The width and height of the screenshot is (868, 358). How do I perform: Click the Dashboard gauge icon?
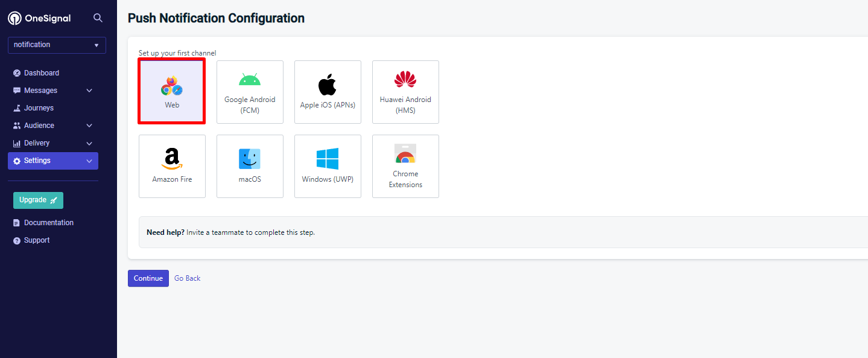[x=17, y=73]
